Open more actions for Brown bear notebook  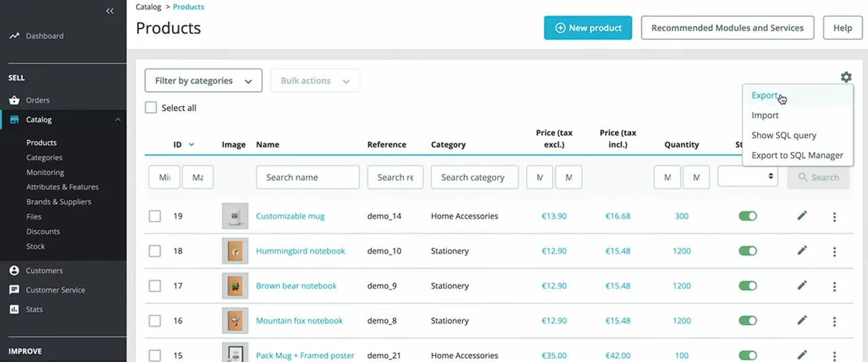tap(834, 286)
